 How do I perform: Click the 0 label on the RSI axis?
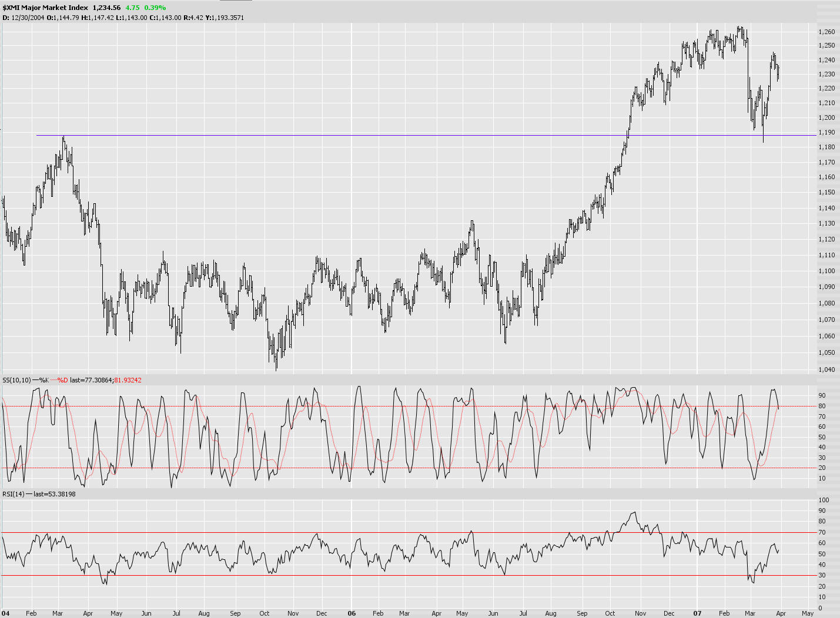click(820, 608)
